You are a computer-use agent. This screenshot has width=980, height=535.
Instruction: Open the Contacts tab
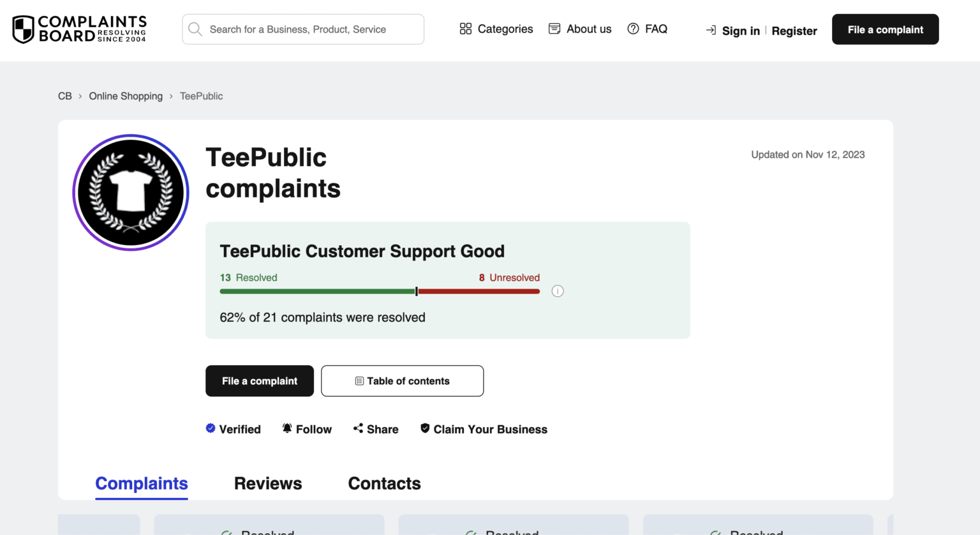pyautogui.click(x=383, y=483)
